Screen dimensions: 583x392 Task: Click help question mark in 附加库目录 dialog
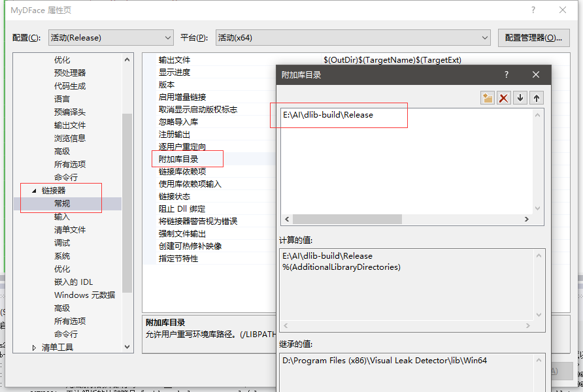506,74
